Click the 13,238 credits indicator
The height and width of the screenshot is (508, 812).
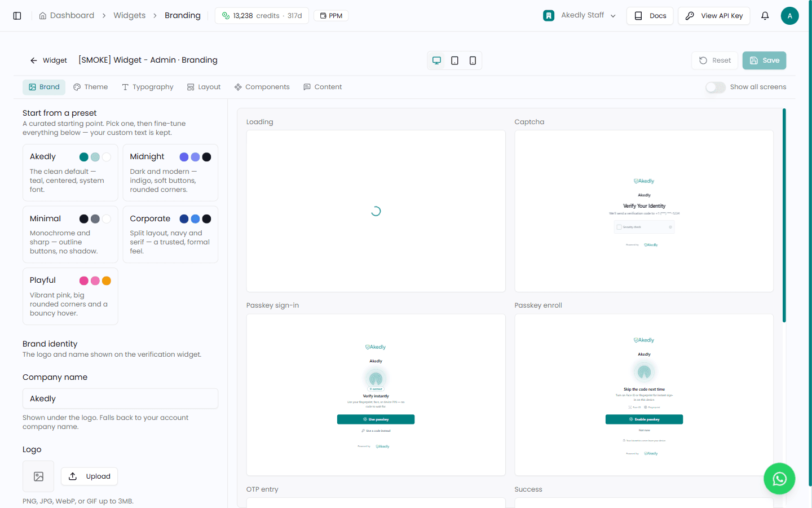click(262, 16)
